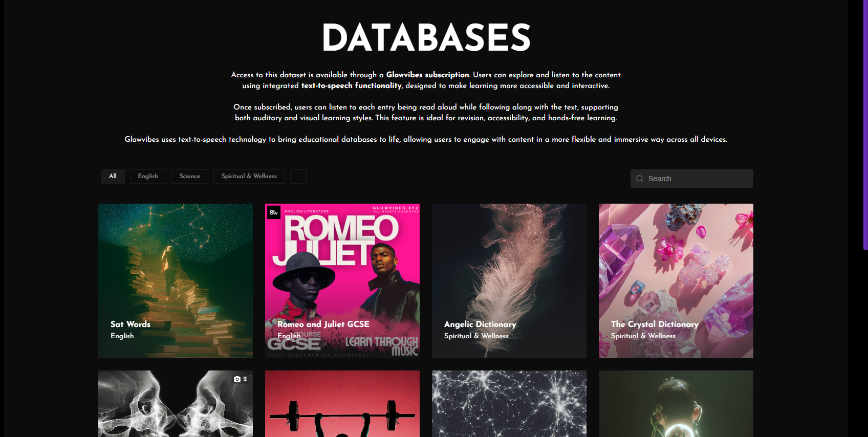Click the bold "Glowvibes subscription" text
Screen dimensions: 868x437
pos(427,75)
